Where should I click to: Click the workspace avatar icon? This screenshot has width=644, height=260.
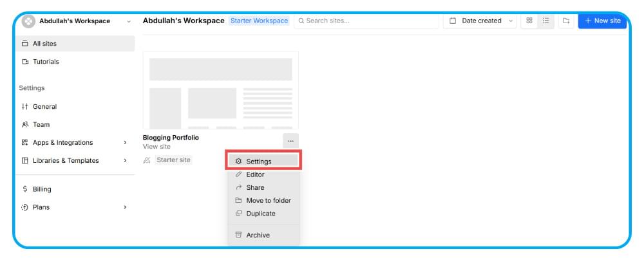(x=28, y=21)
